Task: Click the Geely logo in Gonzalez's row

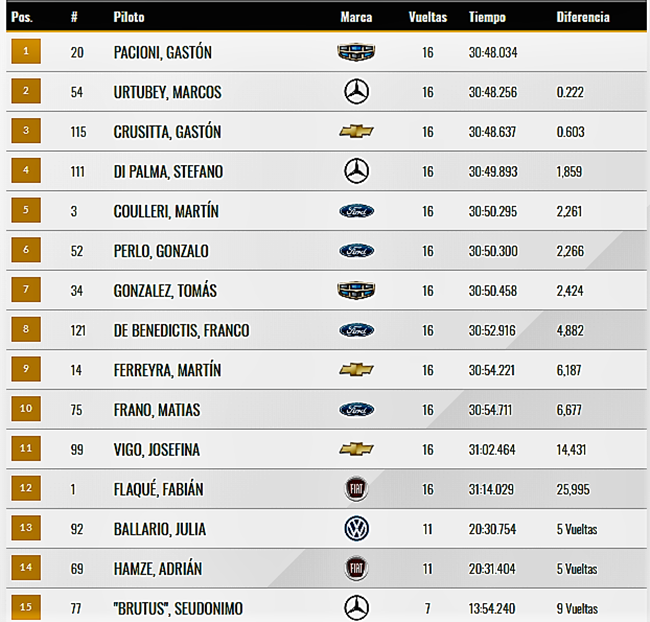Action: (356, 290)
